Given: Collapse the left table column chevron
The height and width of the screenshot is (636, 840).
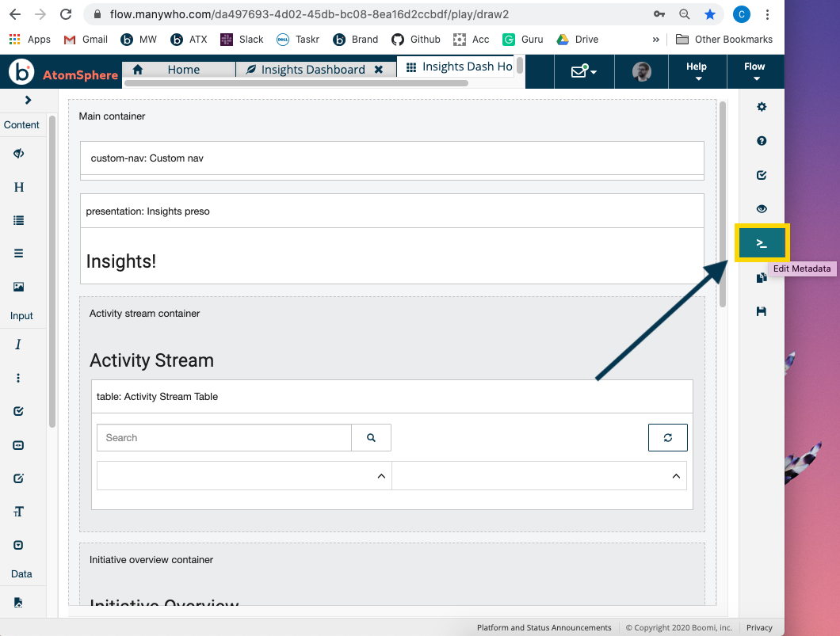Looking at the screenshot, I should pos(381,475).
